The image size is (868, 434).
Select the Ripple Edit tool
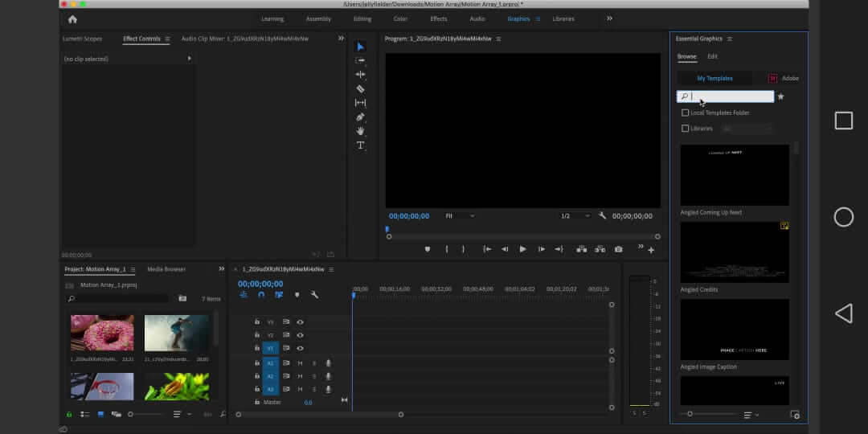click(360, 74)
